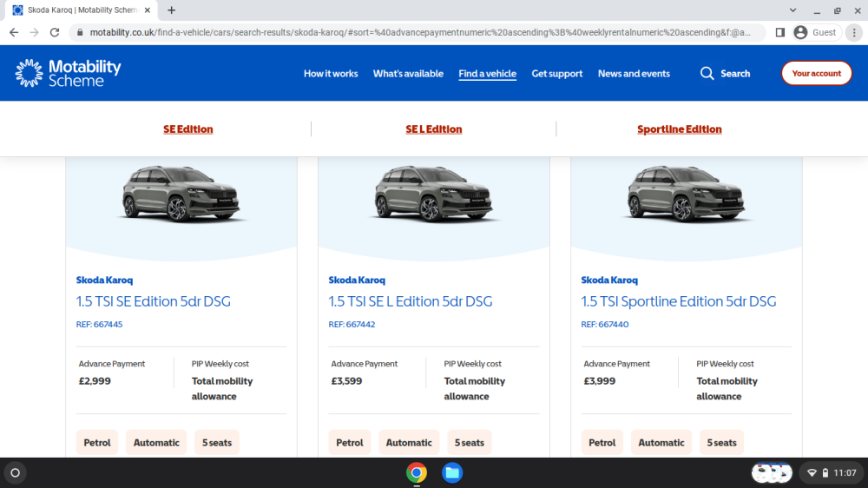The image size is (868, 488).
Task: Click the £2,999 advance payment
Action: pos(95,381)
